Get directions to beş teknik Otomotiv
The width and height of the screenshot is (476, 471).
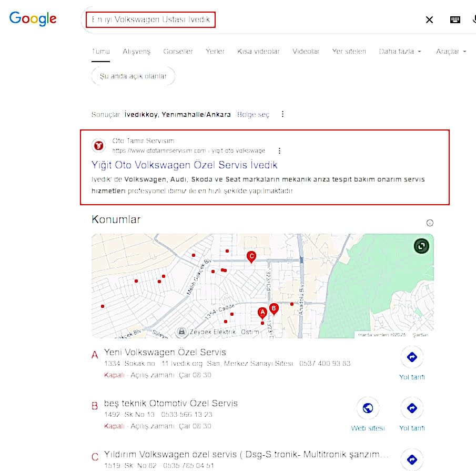[x=411, y=408]
